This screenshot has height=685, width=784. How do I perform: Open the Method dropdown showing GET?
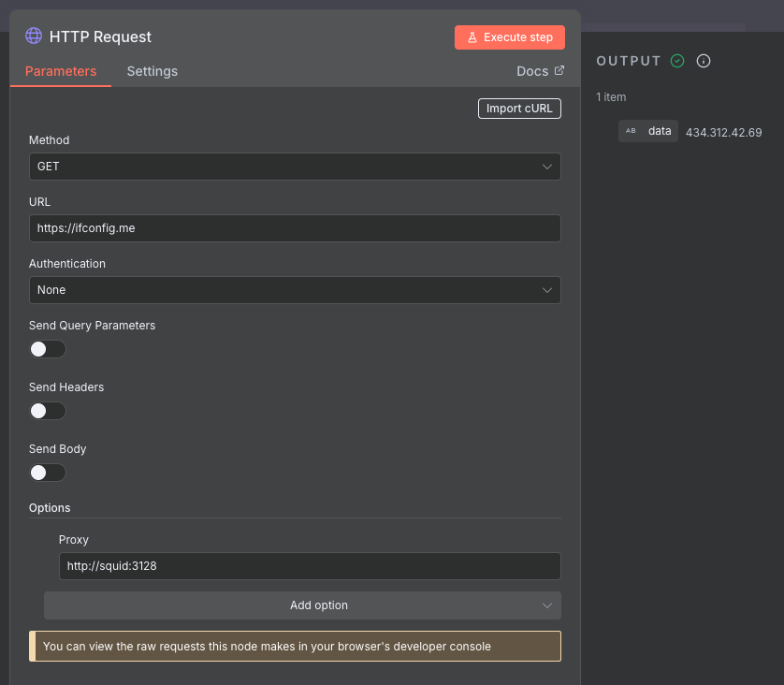click(x=295, y=167)
